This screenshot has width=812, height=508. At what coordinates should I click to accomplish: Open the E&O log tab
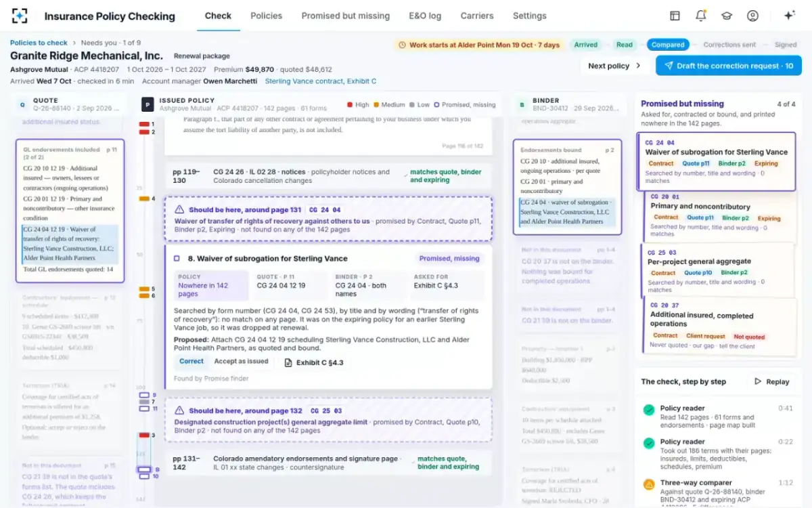425,16
